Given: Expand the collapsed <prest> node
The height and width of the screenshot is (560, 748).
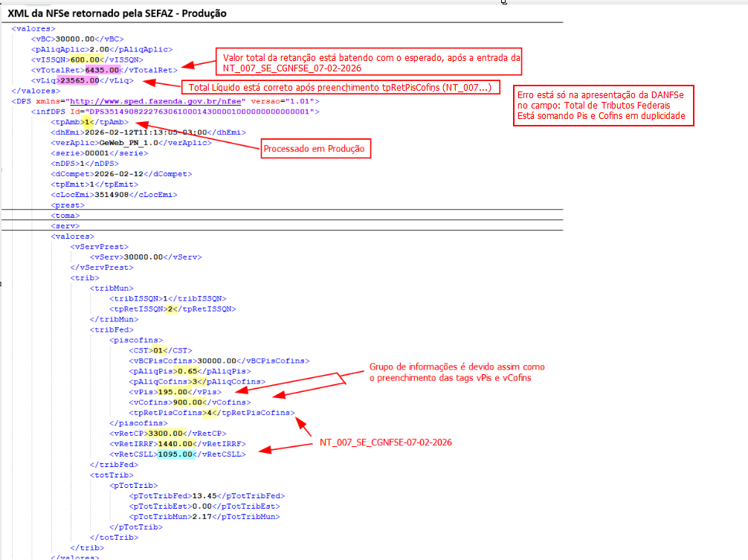Looking at the screenshot, I should point(65,205).
